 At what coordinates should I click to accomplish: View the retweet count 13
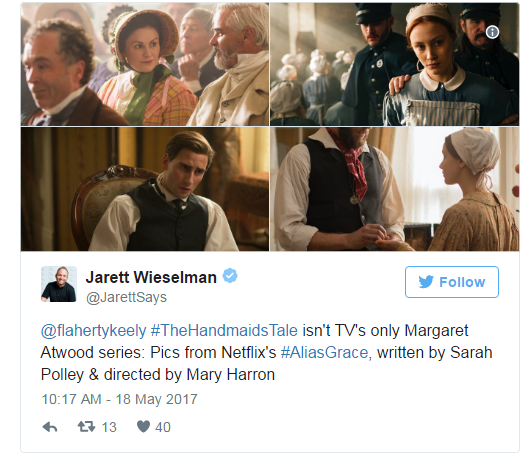point(109,427)
